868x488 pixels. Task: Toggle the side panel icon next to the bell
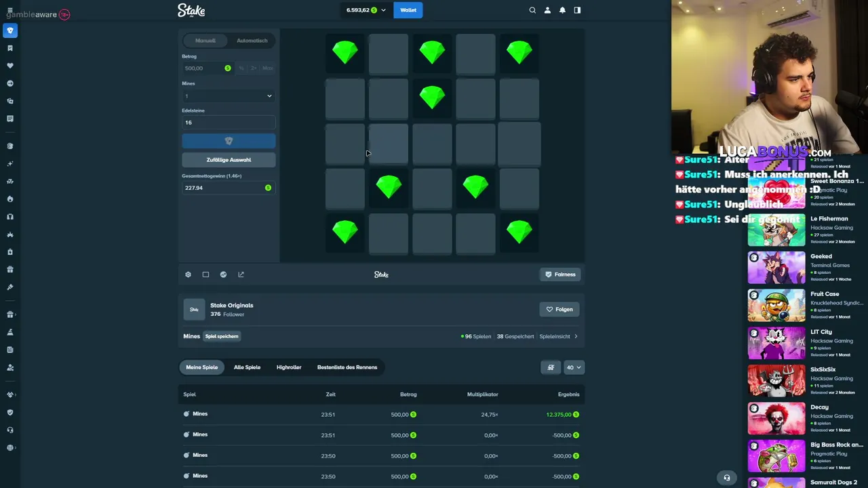(577, 10)
